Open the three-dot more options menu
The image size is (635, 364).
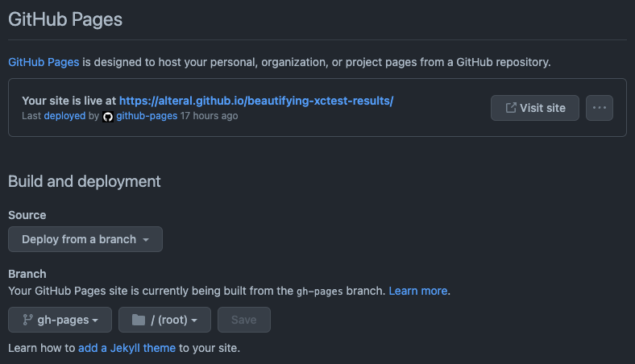(x=600, y=108)
